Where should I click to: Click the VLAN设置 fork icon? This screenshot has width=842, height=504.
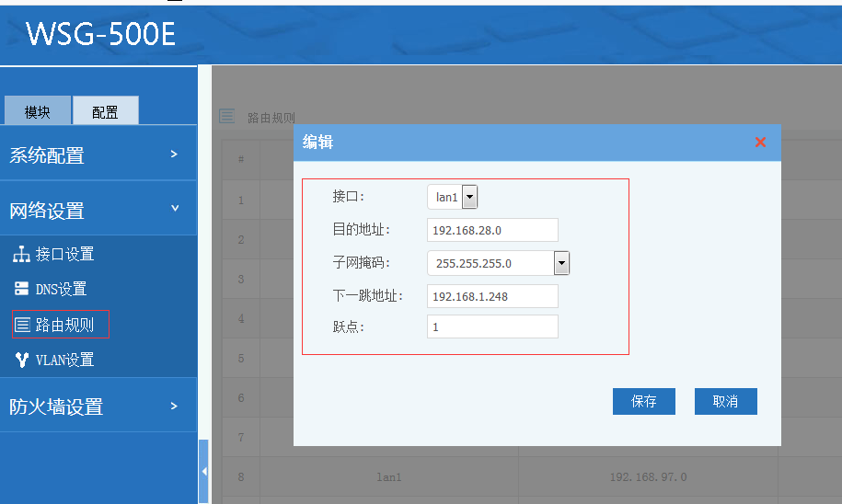[22, 360]
